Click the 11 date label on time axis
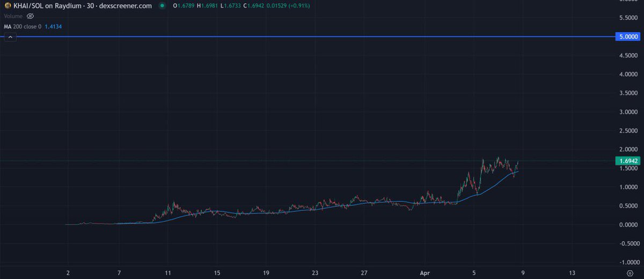The height and width of the screenshot is (279, 644). pos(168,273)
